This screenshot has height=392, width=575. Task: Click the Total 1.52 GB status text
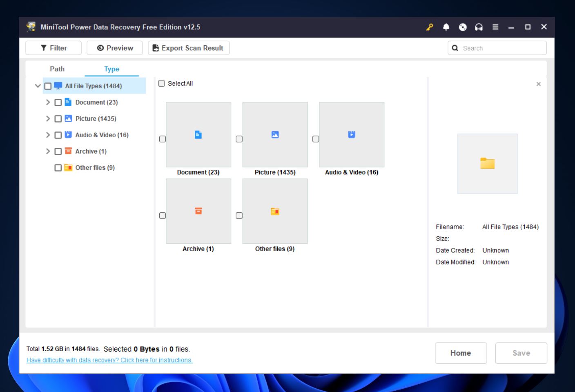pos(63,349)
